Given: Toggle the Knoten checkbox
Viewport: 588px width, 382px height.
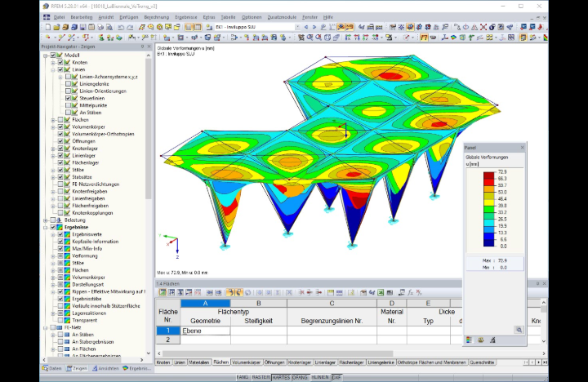Looking at the screenshot, I should click(x=60, y=62).
